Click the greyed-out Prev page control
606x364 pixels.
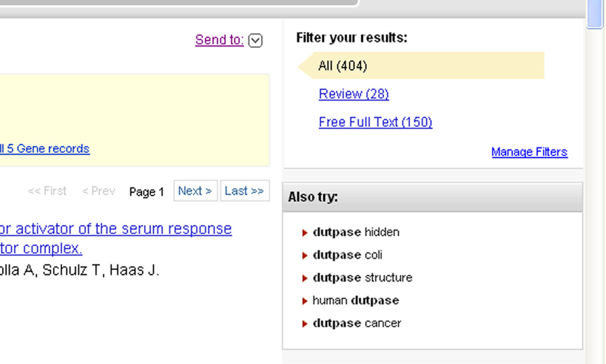[x=98, y=191]
